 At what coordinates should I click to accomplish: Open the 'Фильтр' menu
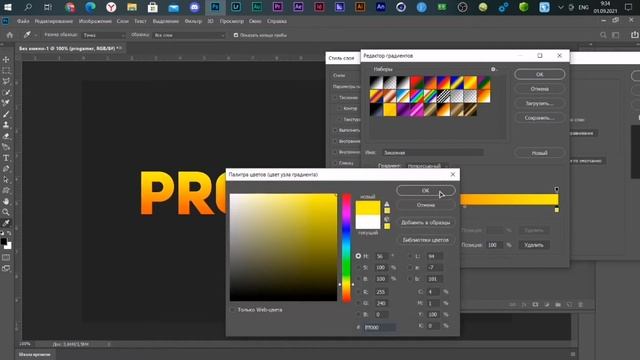(x=193, y=21)
